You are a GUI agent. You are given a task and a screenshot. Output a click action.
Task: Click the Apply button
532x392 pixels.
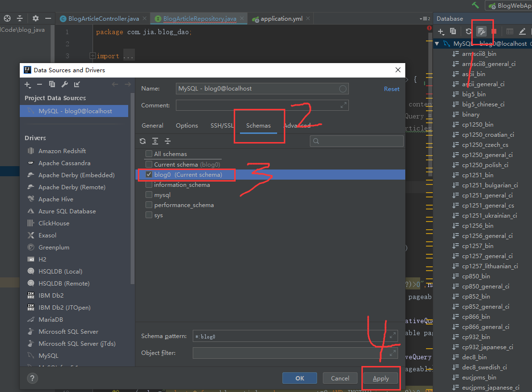pyautogui.click(x=381, y=378)
